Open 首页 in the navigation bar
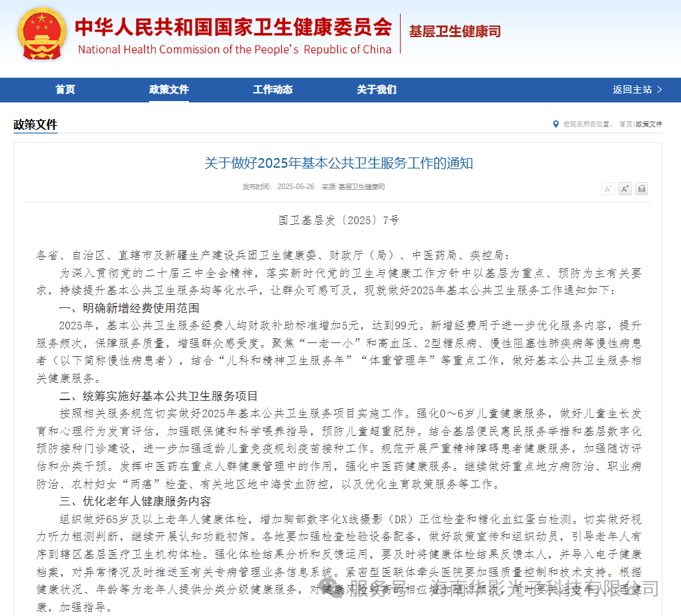Image resolution: width=681 pixels, height=616 pixels. coord(65,90)
